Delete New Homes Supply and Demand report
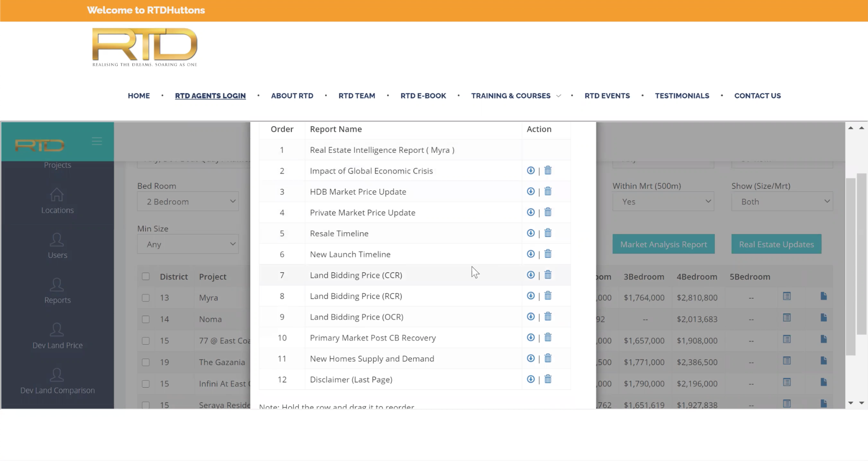Screen dimensions: 868x461 tap(548, 358)
